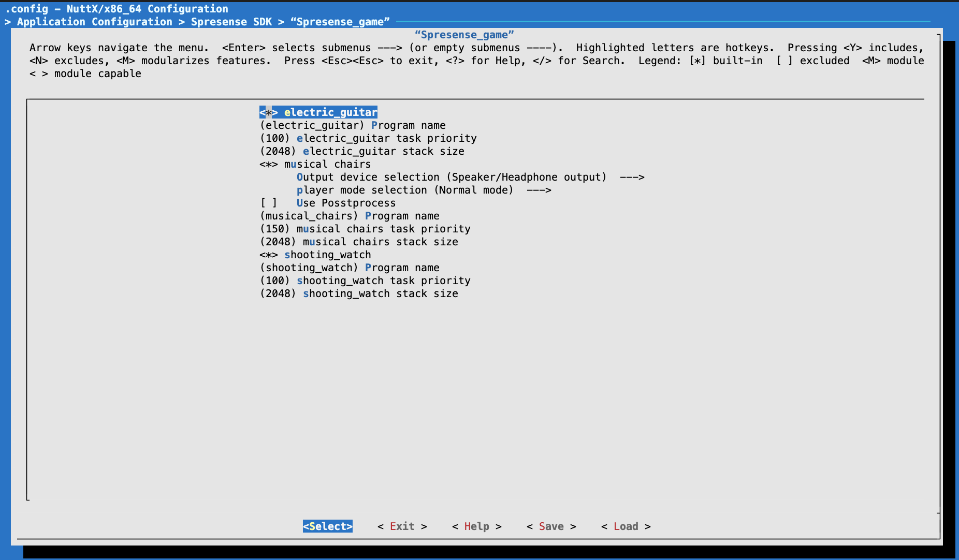Click Save at the bottom
The image size is (959, 560).
click(551, 526)
